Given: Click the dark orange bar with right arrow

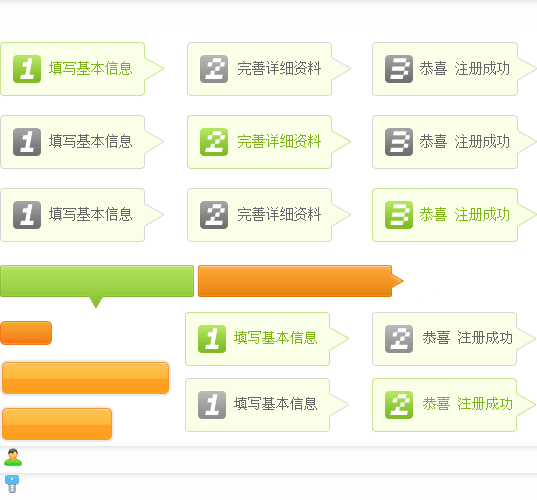Looking at the screenshot, I should (x=301, y=281).
